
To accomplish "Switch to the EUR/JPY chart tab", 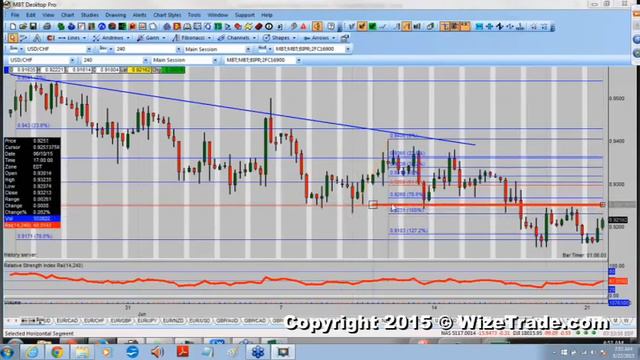I will (147, 321).
